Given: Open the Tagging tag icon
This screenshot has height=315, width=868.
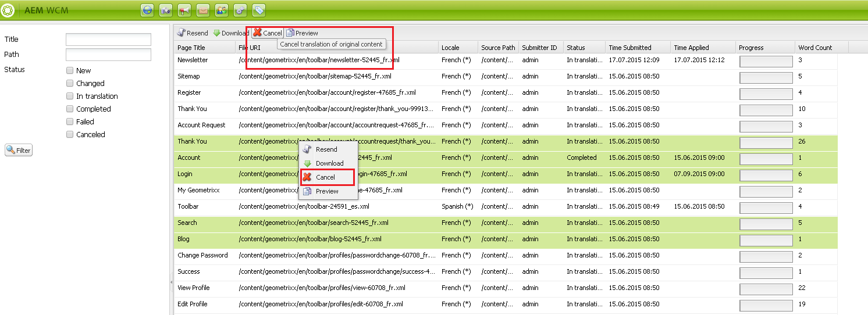Looking at the screenshot, I should pos(259,10).
